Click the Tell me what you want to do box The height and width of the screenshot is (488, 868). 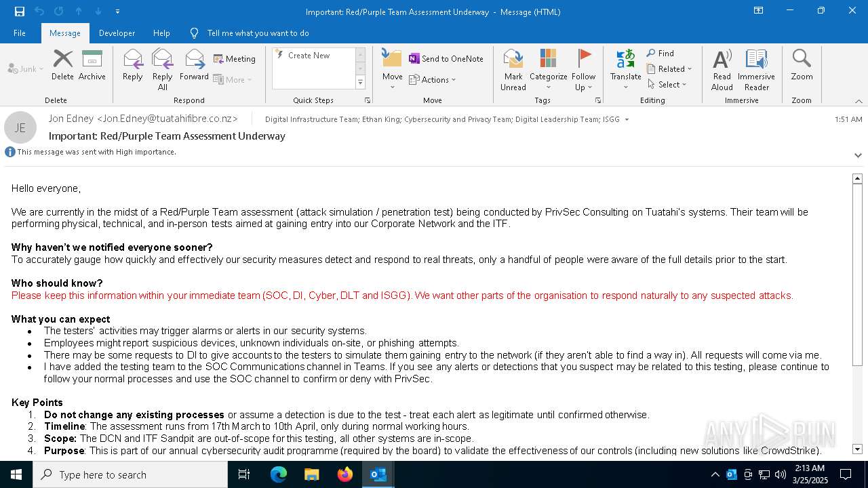coord(258,33)
